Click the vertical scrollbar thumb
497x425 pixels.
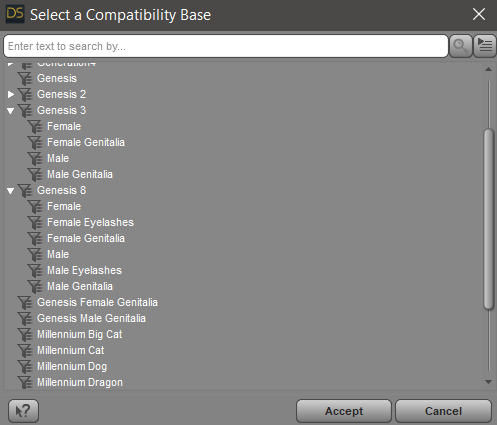[489, 219]
